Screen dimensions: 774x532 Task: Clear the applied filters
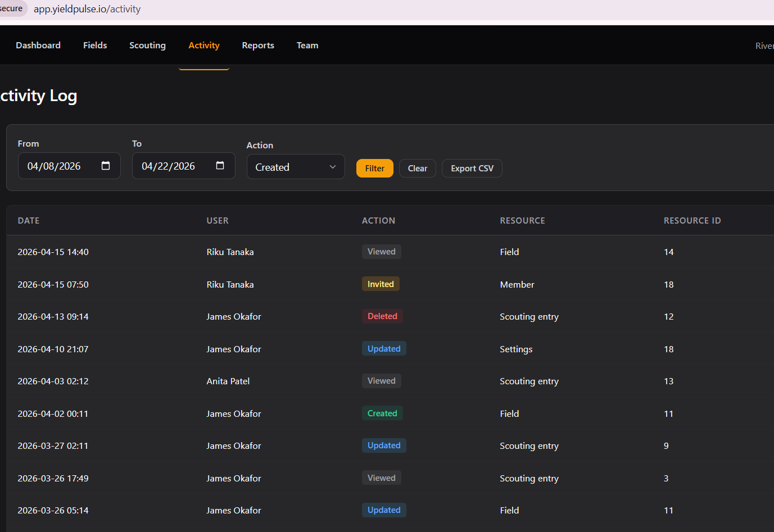417,168
